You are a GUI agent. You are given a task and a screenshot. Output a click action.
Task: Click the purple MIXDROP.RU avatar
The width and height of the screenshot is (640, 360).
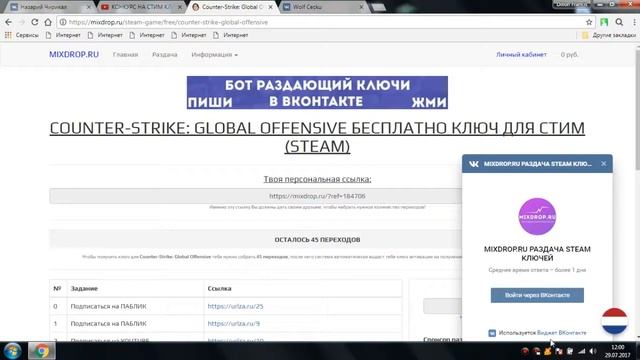(x=537, y=216)
